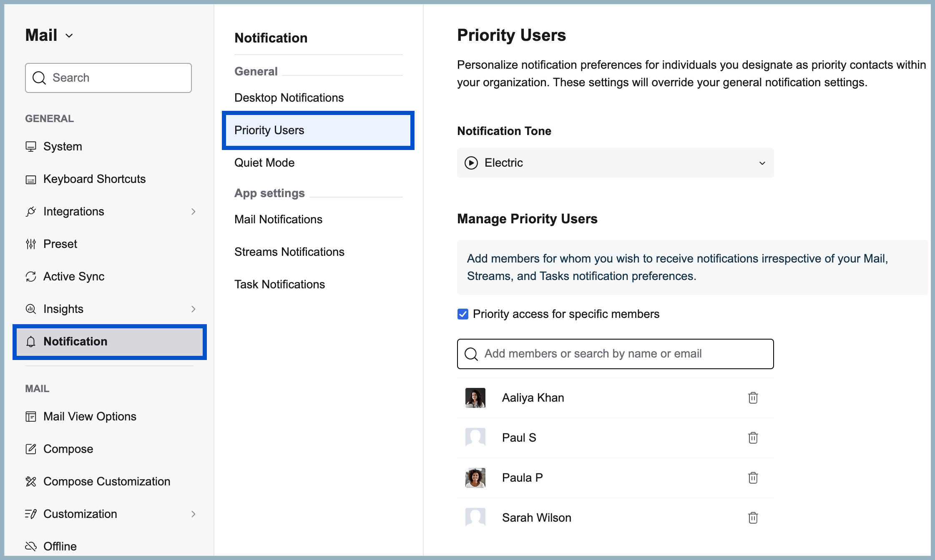This screenshot has height=560, width=935.
Task: Click the Integrations plug icon
Action: click(30, 211)
